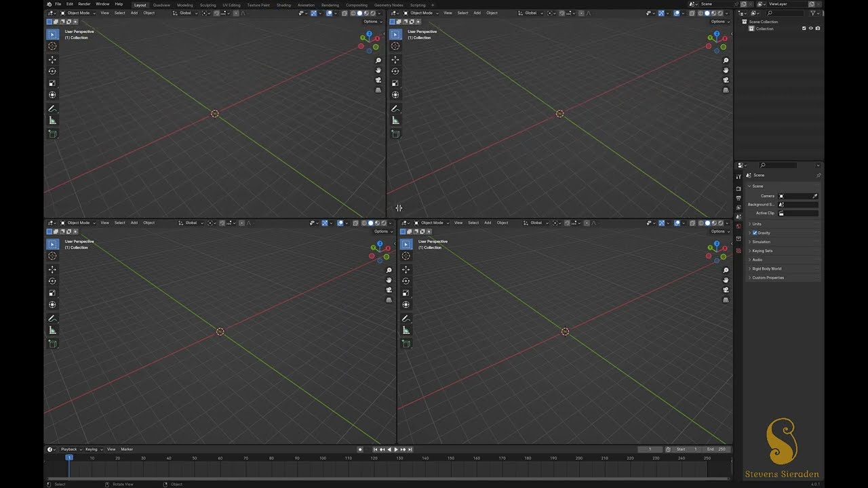Switch to the Modeling workspace tab
Image resolution: width=868 pixels, height=488 pixels.
[x=184, y=5]
